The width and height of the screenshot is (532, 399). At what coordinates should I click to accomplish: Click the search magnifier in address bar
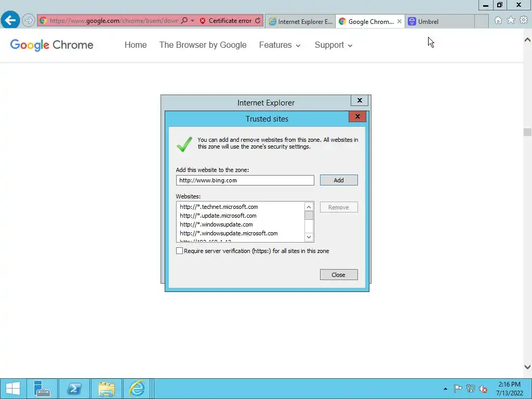pyautogui.click(x=184, y=21)
